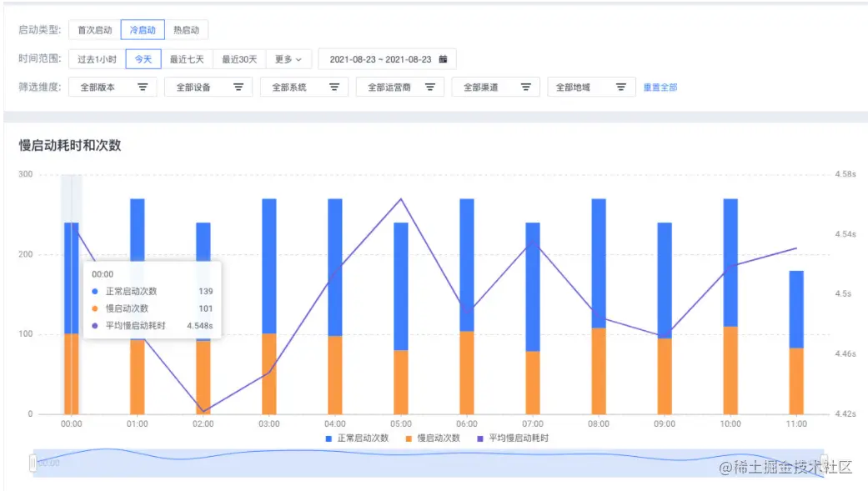This screenshot has width=868, height=491.
Task: Click the orange bar at 10:00
Action: point(730,370)
